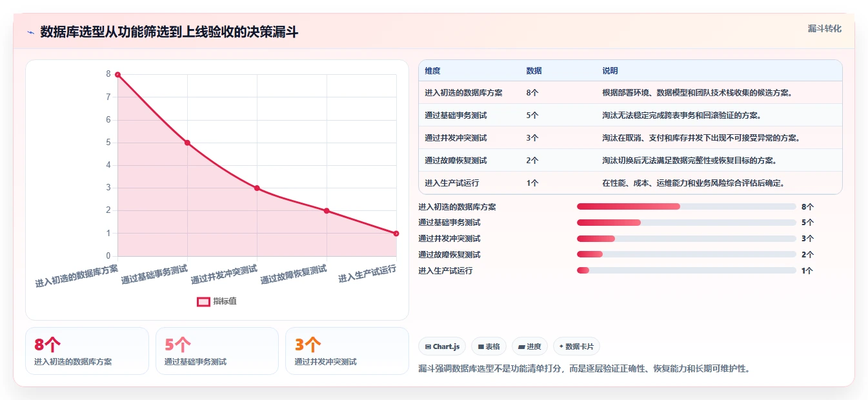Click the 进度 tag pill
The image size is (868, 400).
[530, 346]
